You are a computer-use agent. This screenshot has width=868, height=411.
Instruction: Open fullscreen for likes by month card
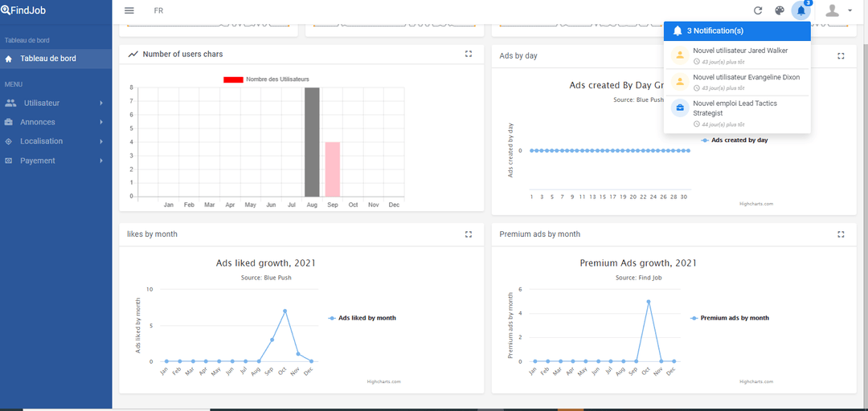(x=469, y=234)
